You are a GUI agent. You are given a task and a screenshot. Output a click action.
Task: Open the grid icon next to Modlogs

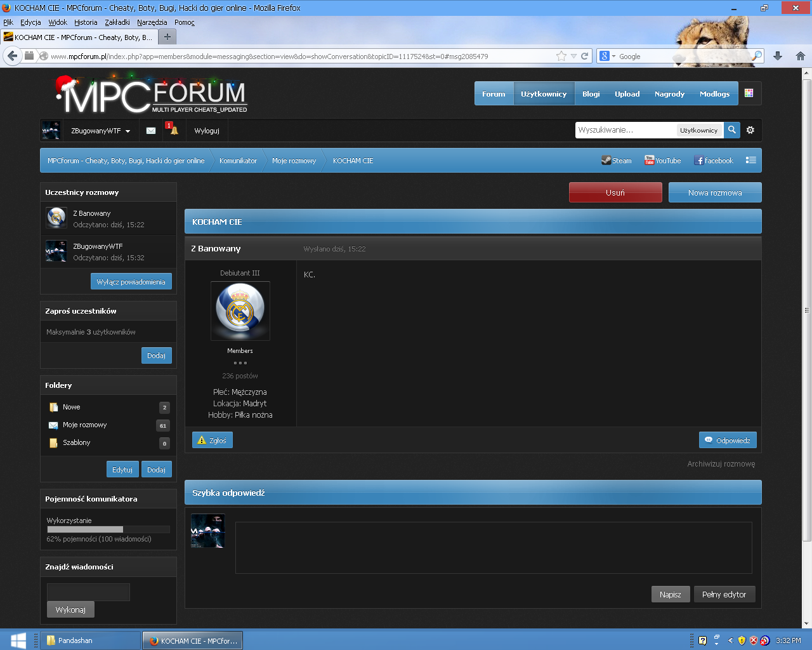[749, 93]
